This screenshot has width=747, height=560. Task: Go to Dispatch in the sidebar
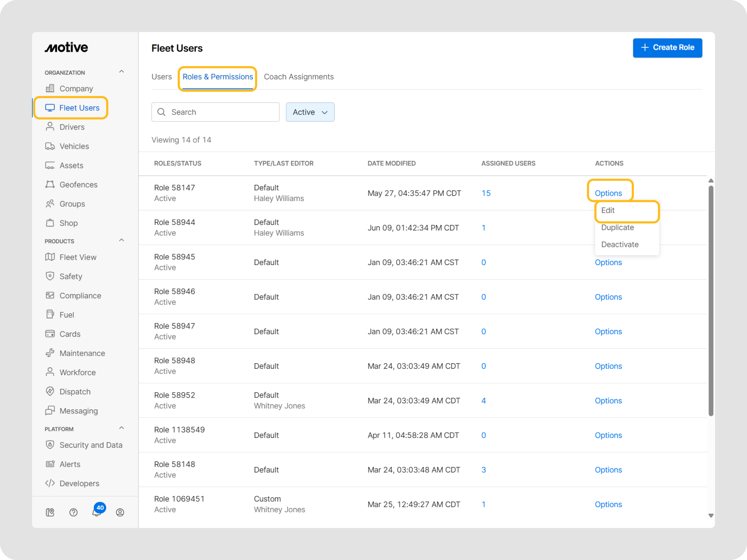click(75, 391)
